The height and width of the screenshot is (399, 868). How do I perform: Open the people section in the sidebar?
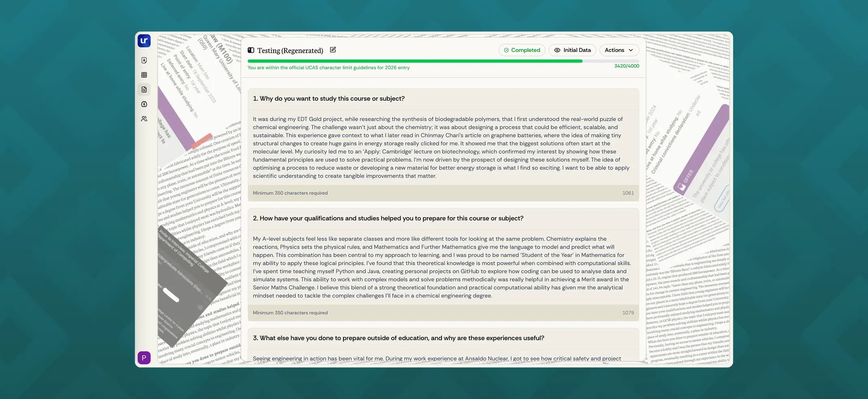(x=144, y=119)
